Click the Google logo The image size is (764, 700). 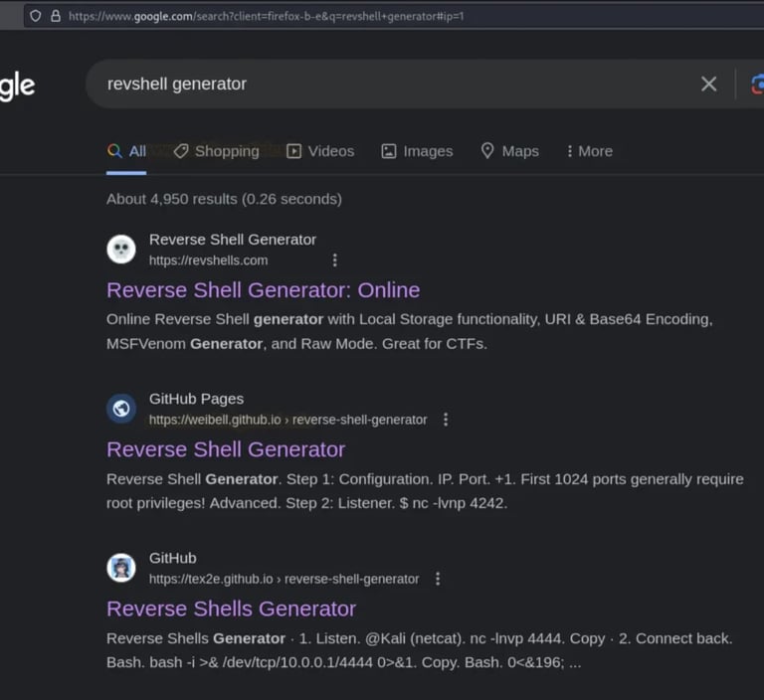pyautogui.click(x=17, y=86)
